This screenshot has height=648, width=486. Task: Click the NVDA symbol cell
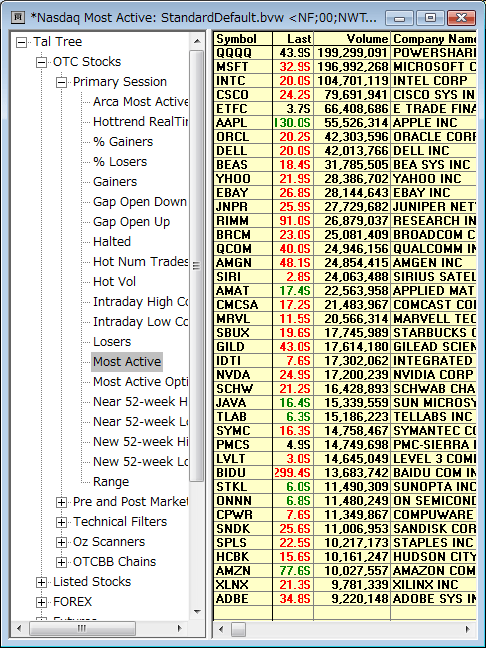243,375
